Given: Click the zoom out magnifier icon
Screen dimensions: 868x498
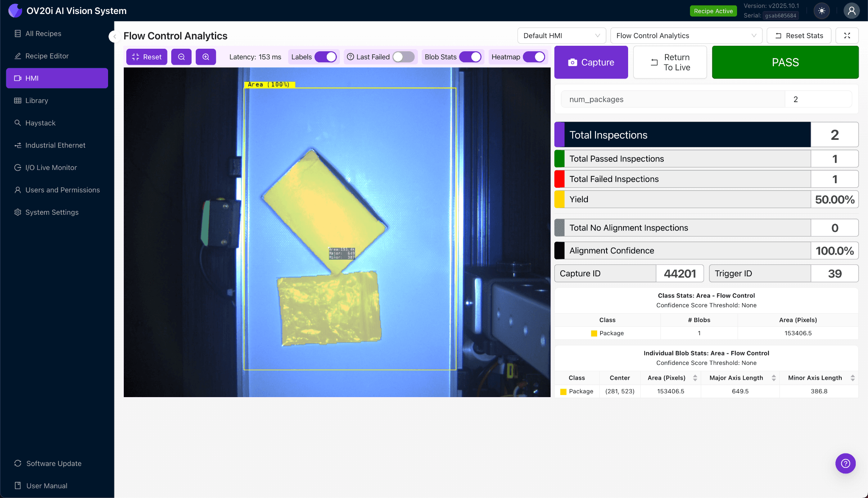Looking at the screenshot, I should [181, 56].
